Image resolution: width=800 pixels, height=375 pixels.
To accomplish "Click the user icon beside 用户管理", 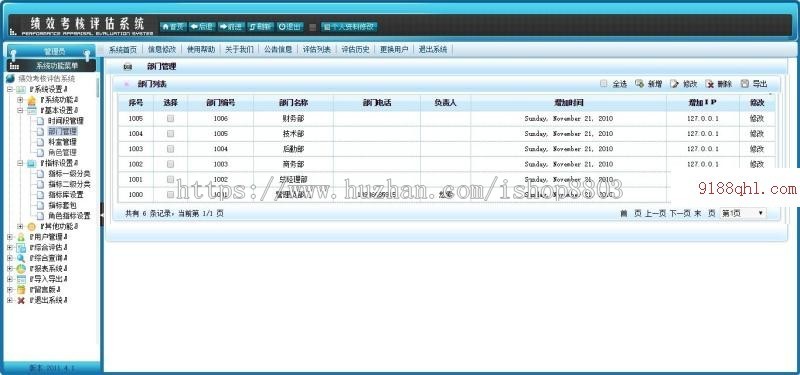I will coord(21,237).
